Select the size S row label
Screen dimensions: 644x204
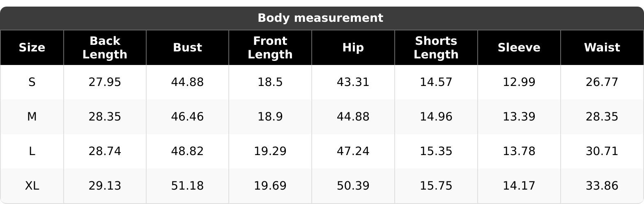pyautogui.click(x=32, y=82)
